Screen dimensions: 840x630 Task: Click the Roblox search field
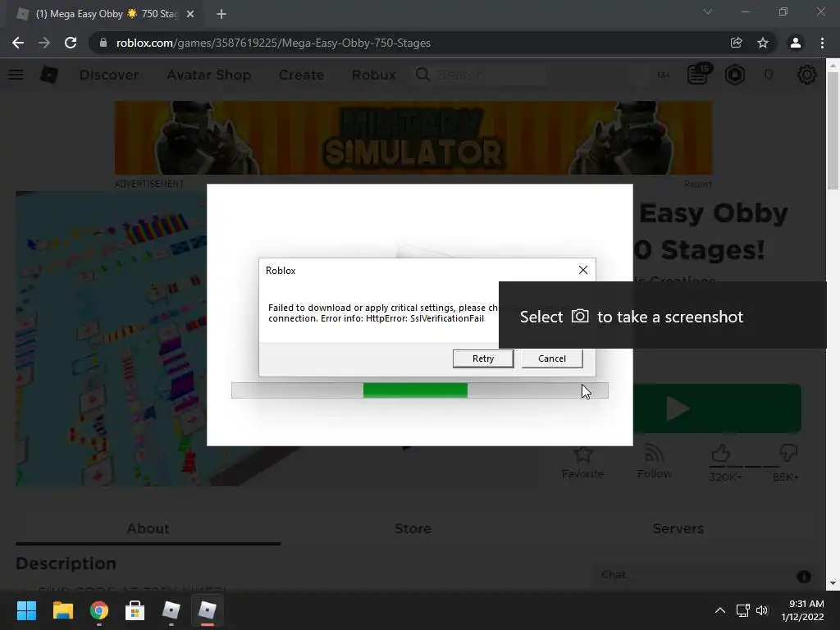point(480,75)
